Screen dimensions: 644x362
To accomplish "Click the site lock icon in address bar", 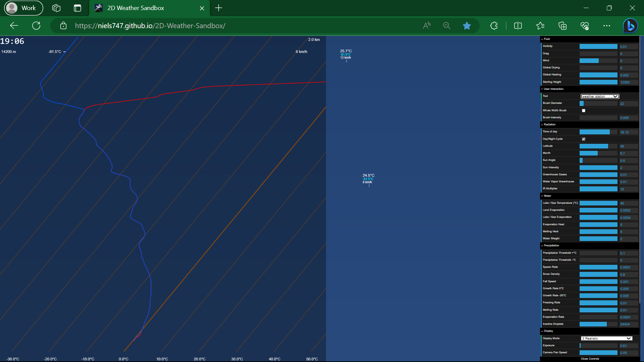I will tap(63, 26).
